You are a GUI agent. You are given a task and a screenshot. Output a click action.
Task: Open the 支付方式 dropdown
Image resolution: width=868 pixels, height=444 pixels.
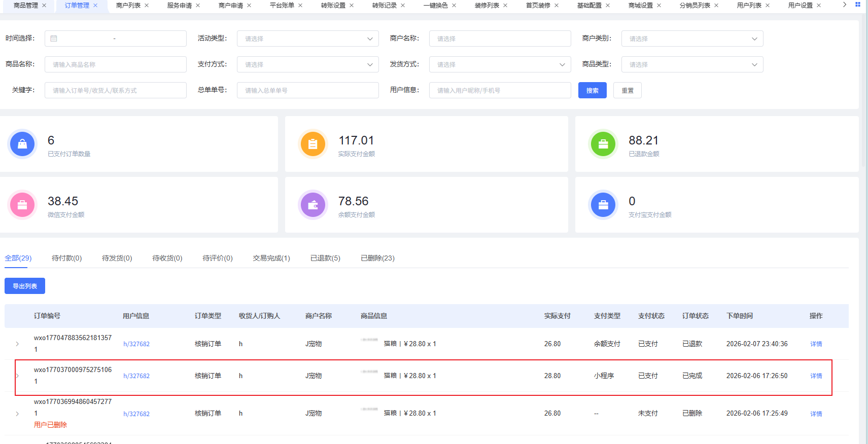coord(307,64)
